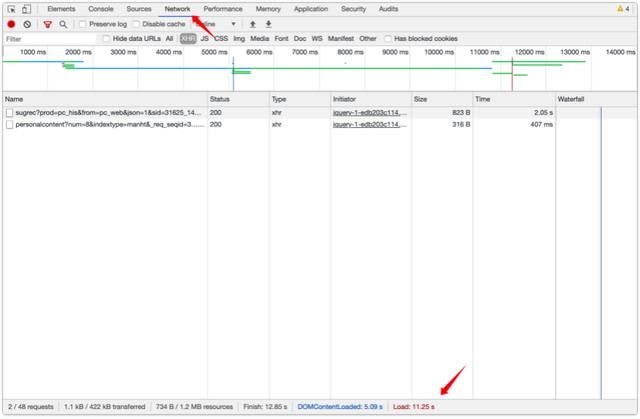Select the sugrec request row checkbox

pyautogui.click(x=9, y=113)
